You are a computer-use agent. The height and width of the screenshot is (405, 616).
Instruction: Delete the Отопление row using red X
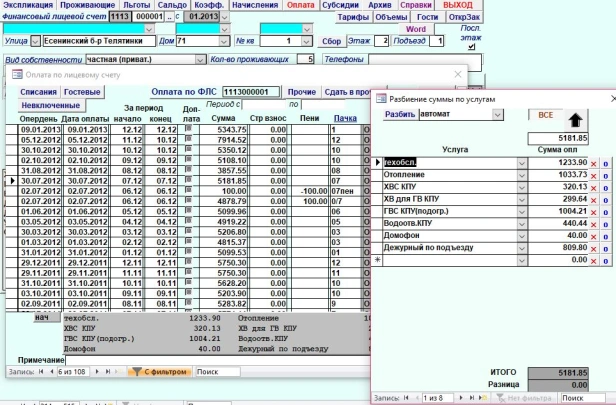click(593, 175)
